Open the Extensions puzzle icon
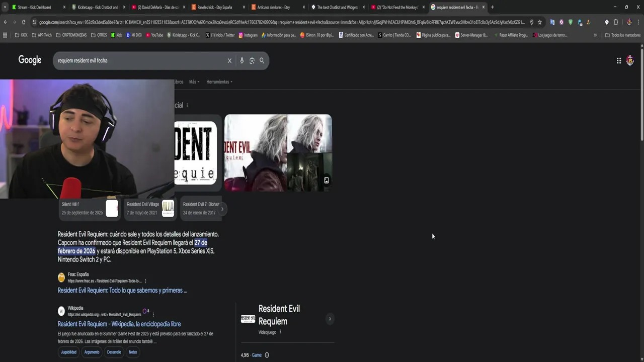Screen dimensions: 644x362 [616, 22]
